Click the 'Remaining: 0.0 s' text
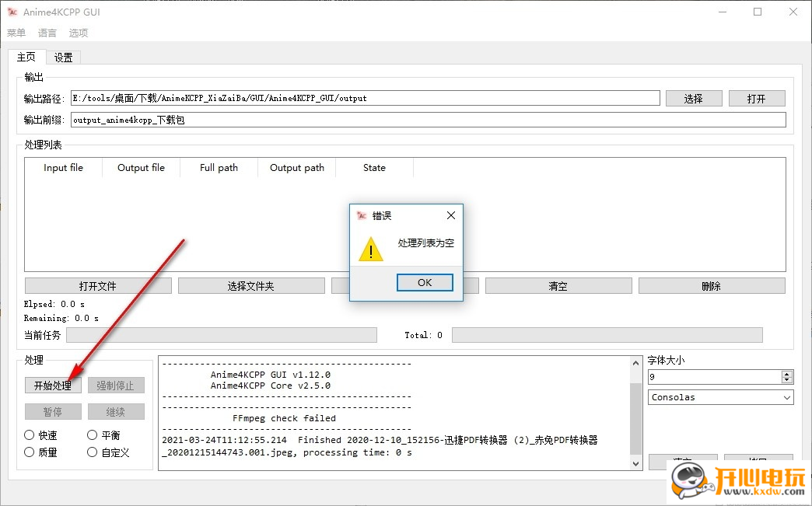This screenshot has width=812, height=506. point(61,318)
